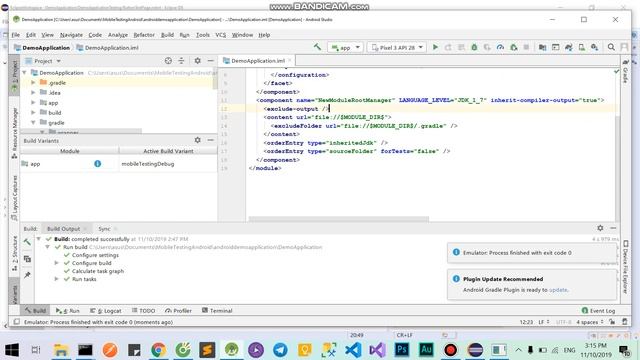The width and height of the screenshot is (640, 360).
Task: Expand the .idea folder
Action: tap(33, 93)
